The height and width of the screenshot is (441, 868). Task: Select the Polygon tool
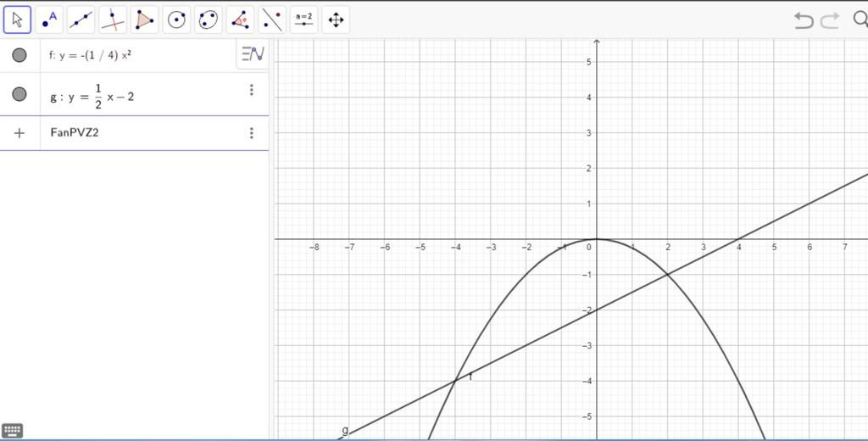coord(145,19)
